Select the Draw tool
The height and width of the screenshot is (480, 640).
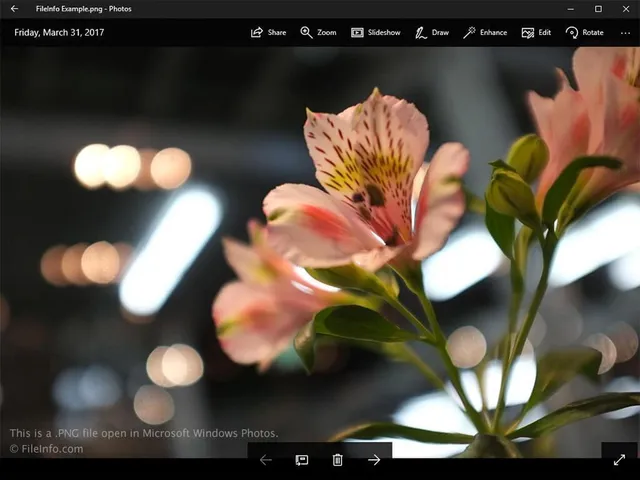[431, 32]
